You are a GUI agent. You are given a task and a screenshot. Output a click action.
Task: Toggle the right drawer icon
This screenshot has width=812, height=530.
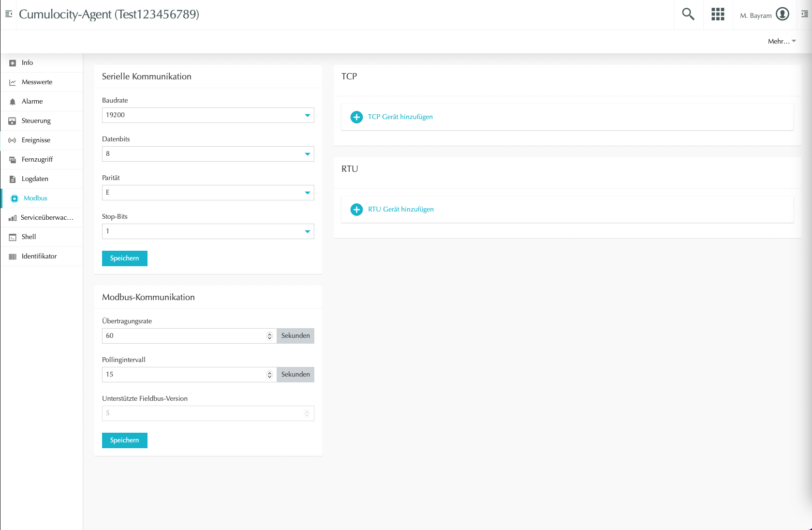(805, 14)
